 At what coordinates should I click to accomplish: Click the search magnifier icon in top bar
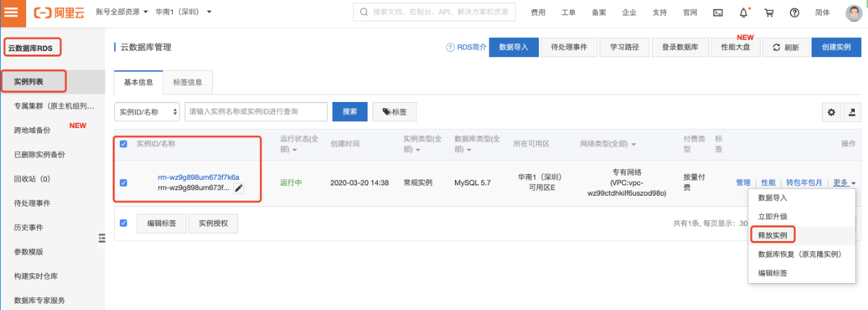click(x=363, y=12)
